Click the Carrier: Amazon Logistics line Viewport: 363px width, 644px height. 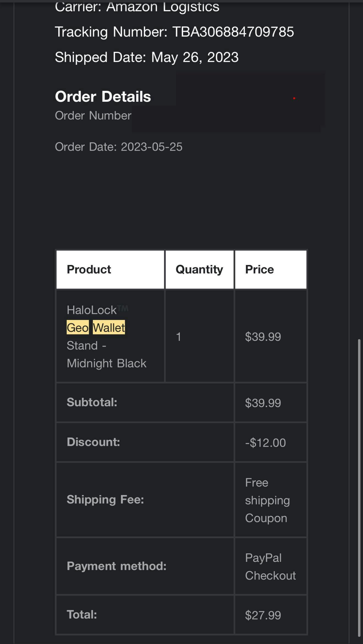click(x=137, y=7)
